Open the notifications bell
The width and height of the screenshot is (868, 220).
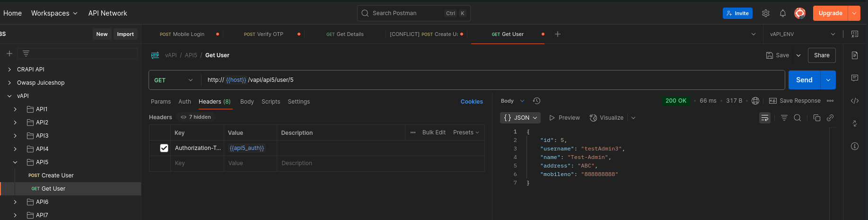click(783, 13)
